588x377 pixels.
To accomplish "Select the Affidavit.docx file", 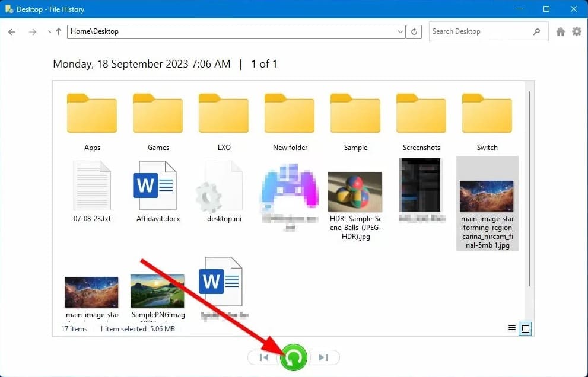I will pyautogui.click(x=158, y=191).
